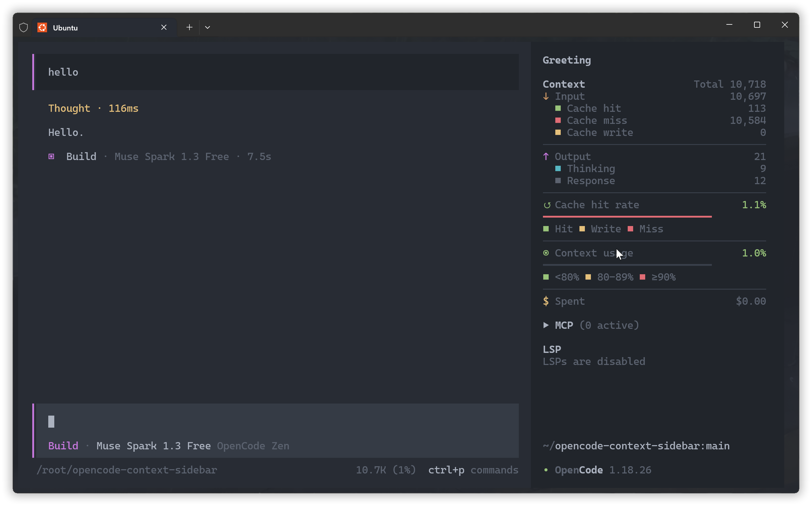The image size is (812, 506).
Task: Click the Output value '21'
Action: coord(760,157)
